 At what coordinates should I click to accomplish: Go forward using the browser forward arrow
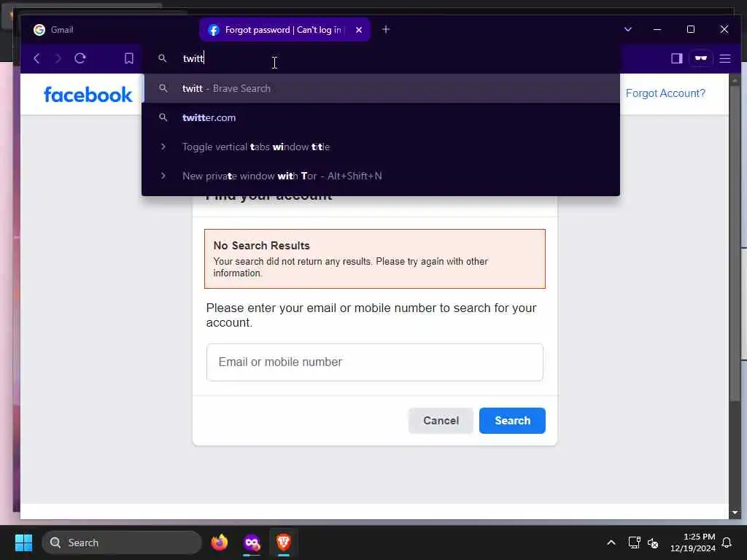58,58
